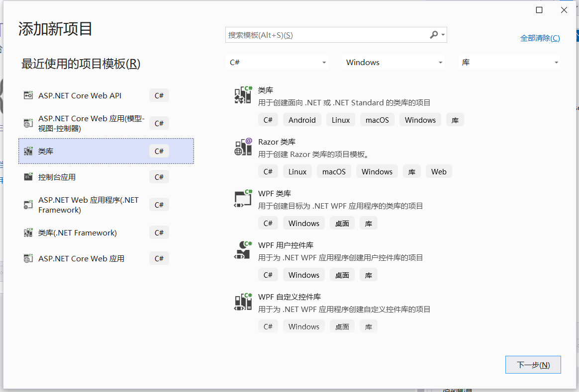Select the Razor 类库 template title

[277, 142]
